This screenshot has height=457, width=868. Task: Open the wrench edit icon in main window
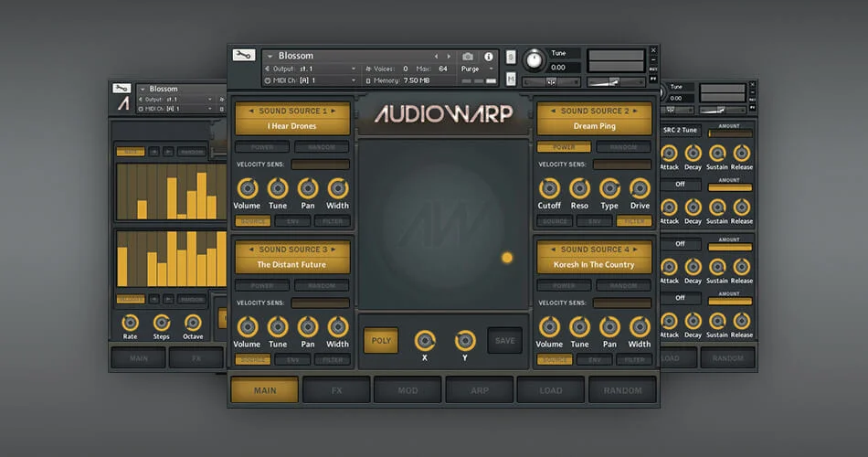click(244, 55)
